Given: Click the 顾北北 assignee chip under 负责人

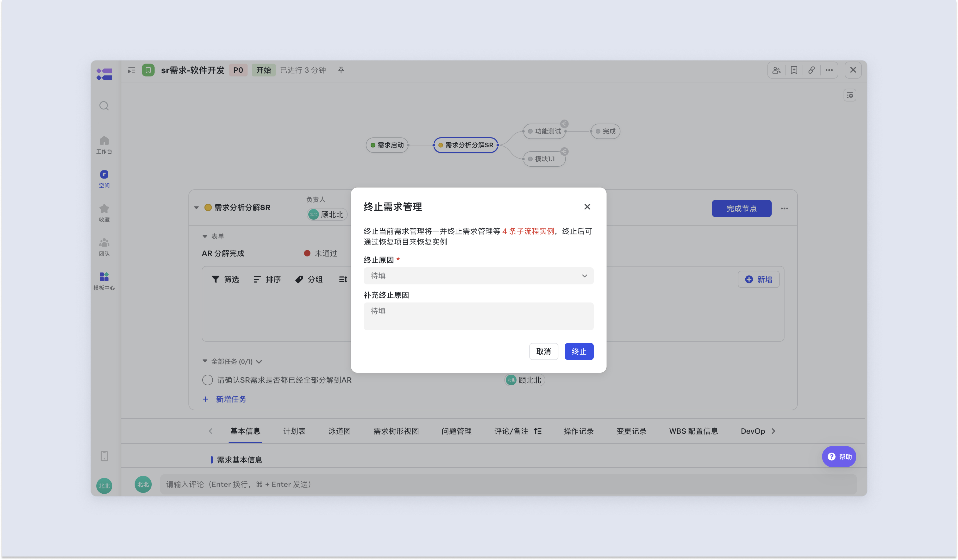Looking at the screenshot, I should 327,215.
